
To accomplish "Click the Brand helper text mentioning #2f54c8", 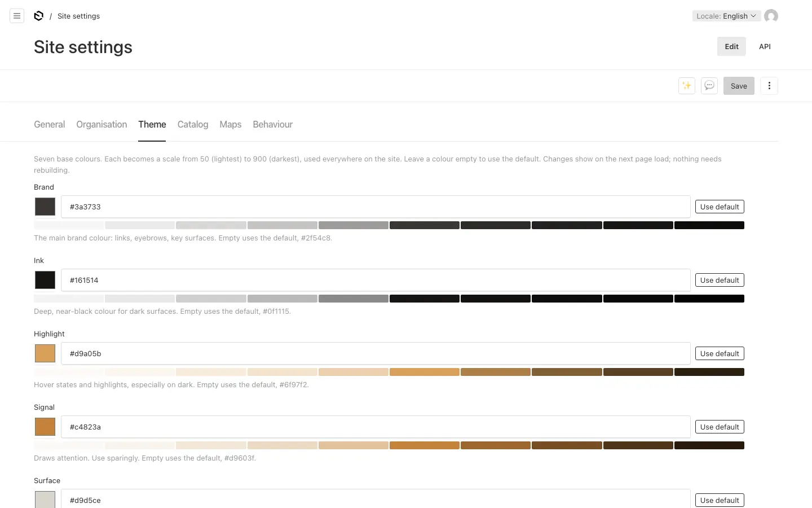I will (x=183, y=238).
